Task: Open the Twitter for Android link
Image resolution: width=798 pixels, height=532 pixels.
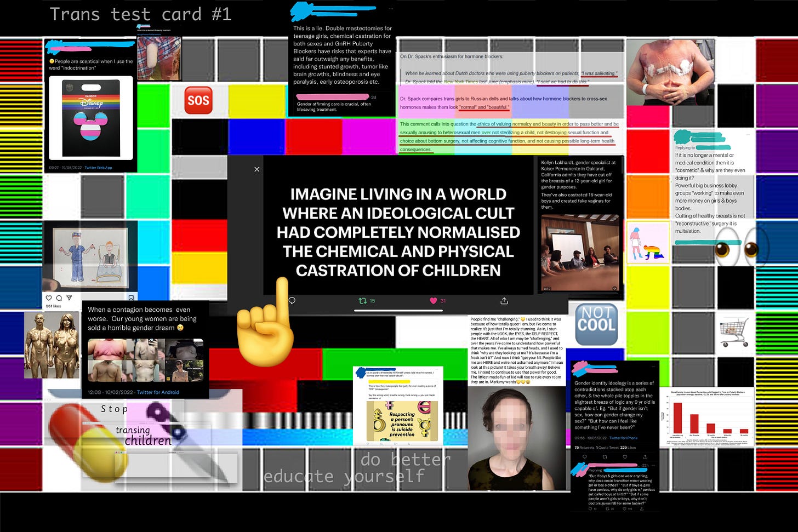Action: (158, 392)
